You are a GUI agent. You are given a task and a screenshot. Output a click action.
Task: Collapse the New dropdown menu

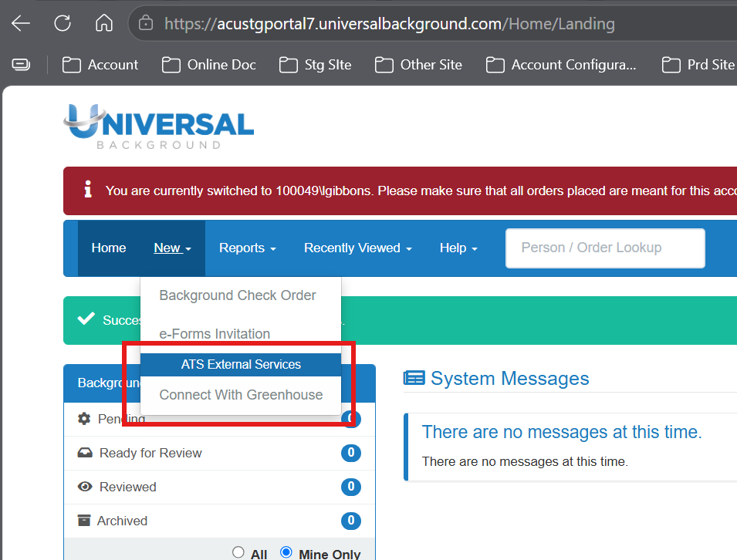coord(173,248)
